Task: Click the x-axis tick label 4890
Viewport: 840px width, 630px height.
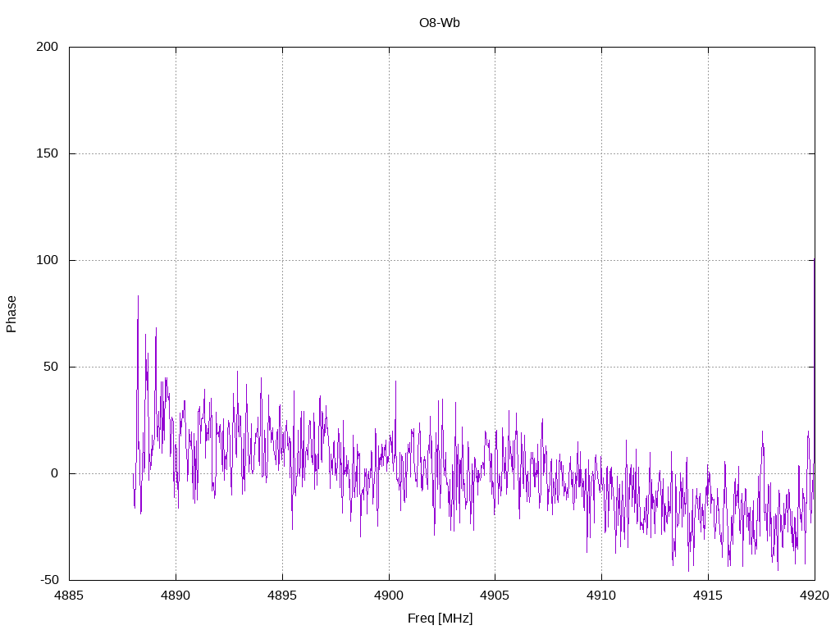Action: click(x=176, y=596)
